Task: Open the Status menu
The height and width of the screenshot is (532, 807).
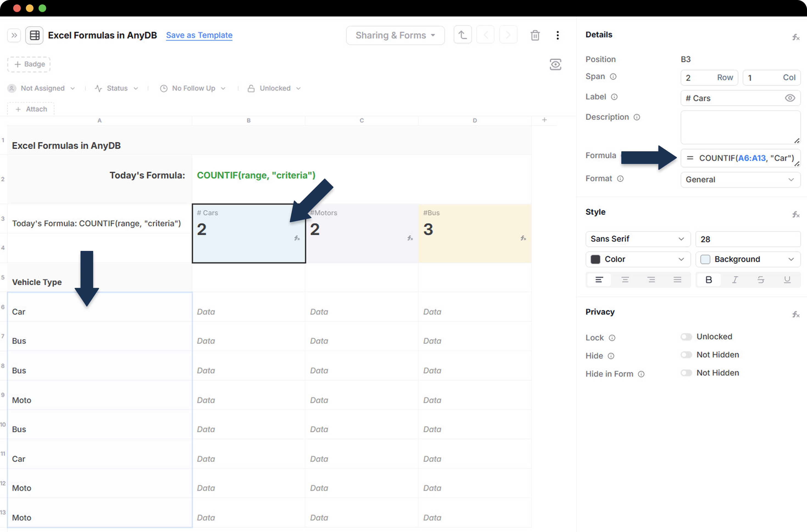Action: 117,88
